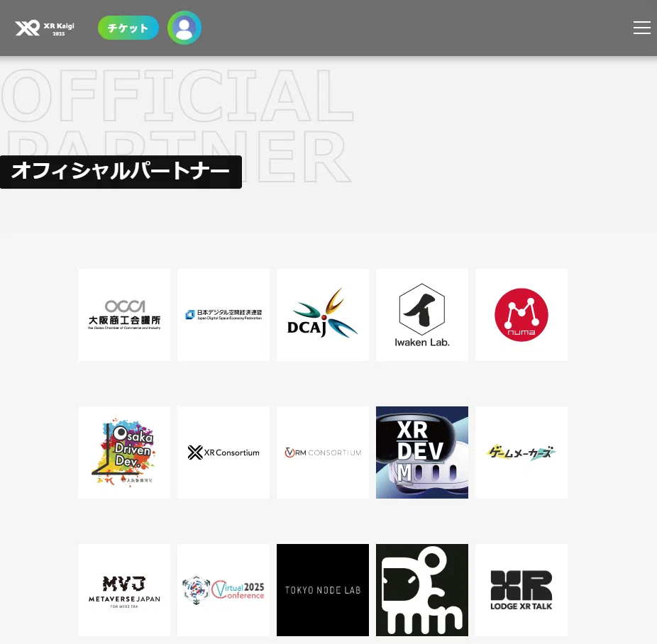The width and height of the screenshot is (657, 644).
Task: Click the オフィシャルパートナー heading label
Action: tap(121, 172)
